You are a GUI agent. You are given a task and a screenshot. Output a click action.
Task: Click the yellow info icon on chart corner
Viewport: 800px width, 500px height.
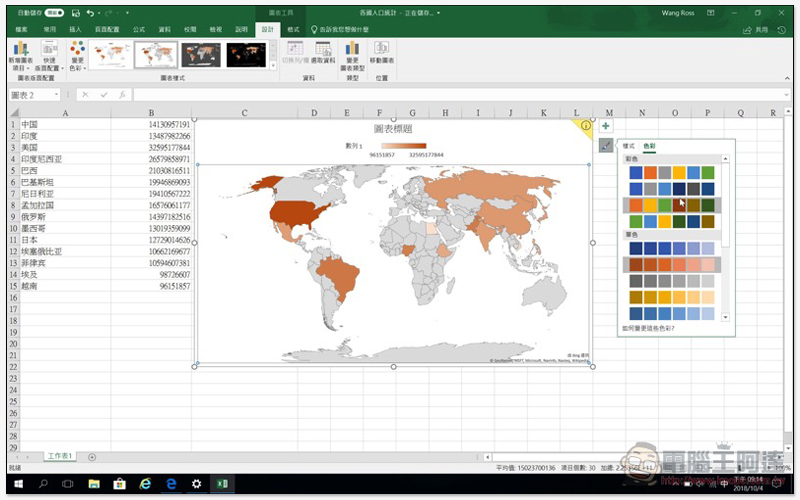pos(586,125)
